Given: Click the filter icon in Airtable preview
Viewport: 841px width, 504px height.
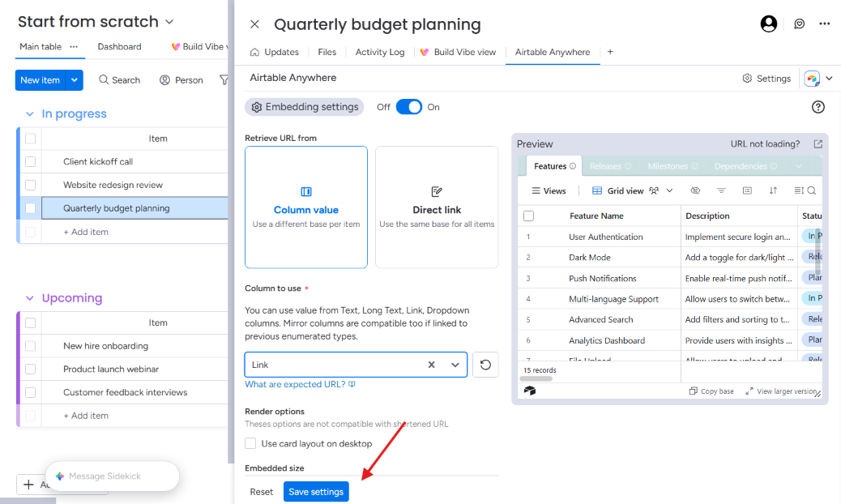Looking at the screenshot, I should [721, 190].
